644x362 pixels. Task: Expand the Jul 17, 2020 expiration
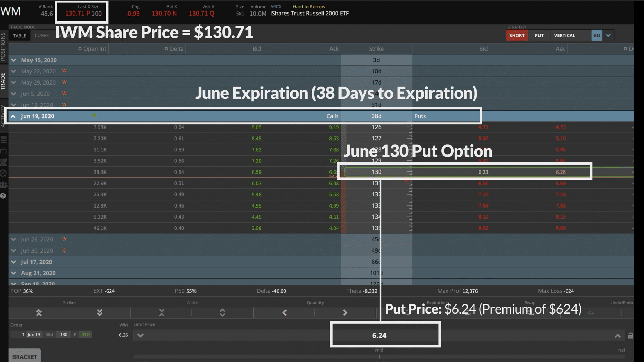point(13,262)
